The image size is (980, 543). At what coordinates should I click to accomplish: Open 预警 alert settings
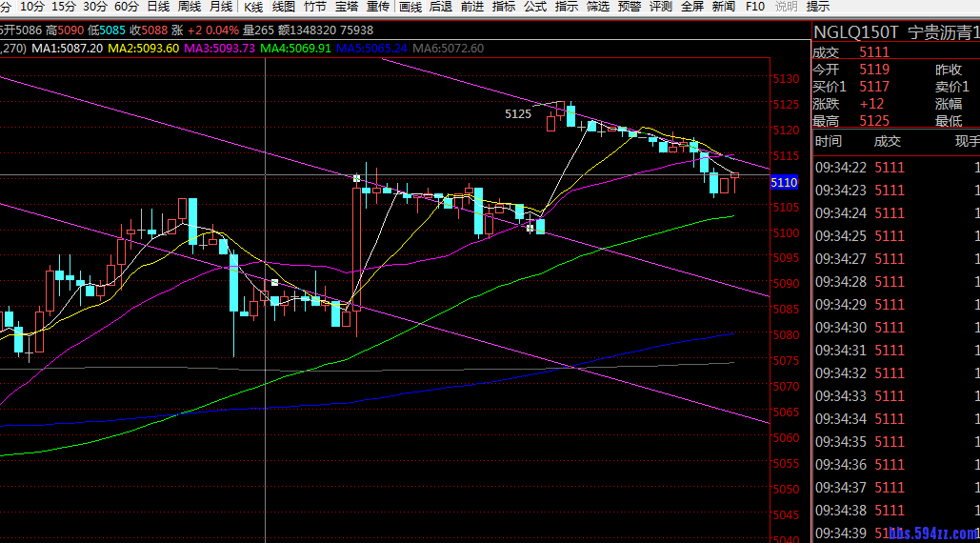pyautogui.click(x=629, y=7)
